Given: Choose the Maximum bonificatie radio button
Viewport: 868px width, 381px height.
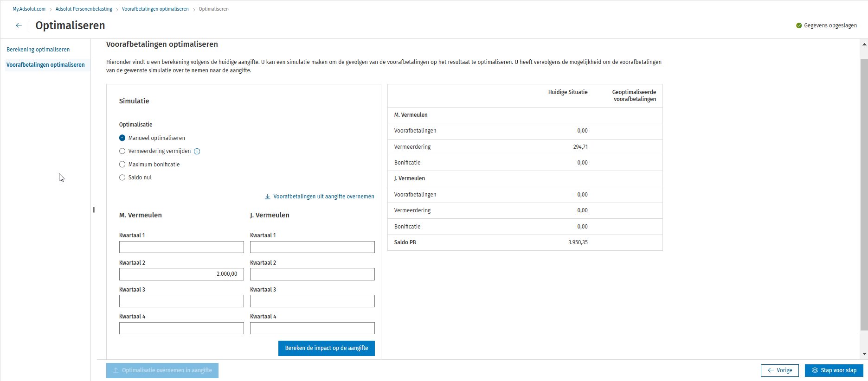Looking at the screenshot, I should pyautogui.click(x=122, y=165).
